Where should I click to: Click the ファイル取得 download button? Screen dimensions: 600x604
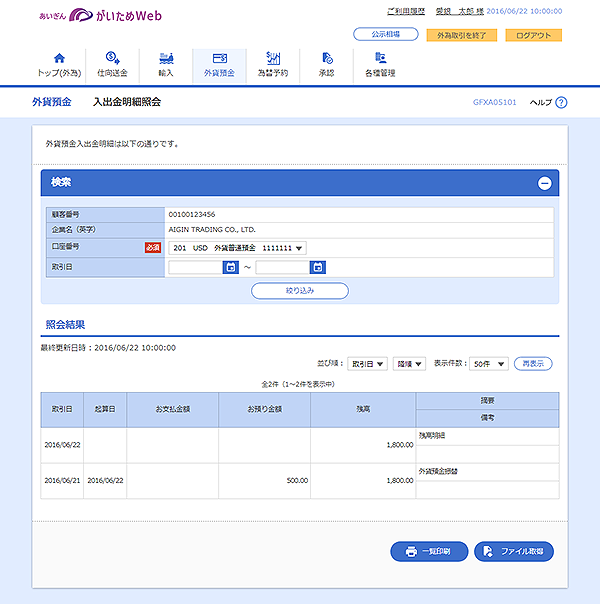coord(514,552)
